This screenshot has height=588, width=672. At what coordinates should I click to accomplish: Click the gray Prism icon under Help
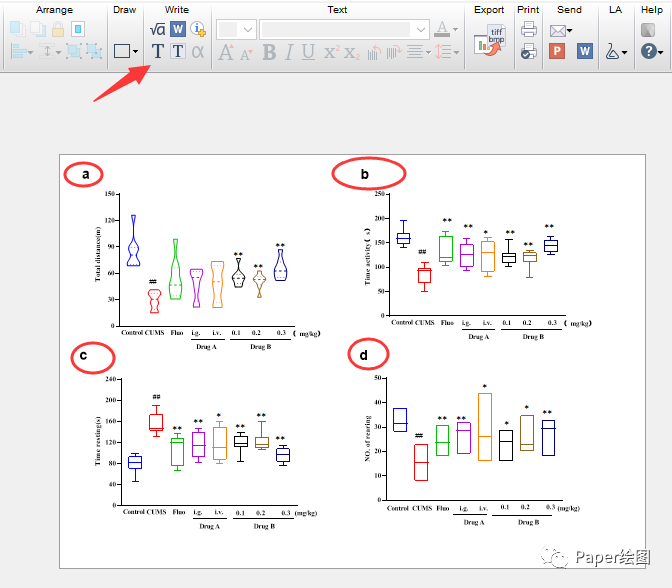point(648,30)
